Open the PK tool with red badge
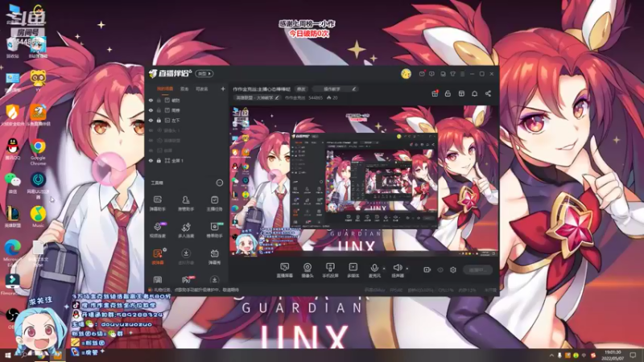This screenshot has width=644, height=362. [187, 279]
